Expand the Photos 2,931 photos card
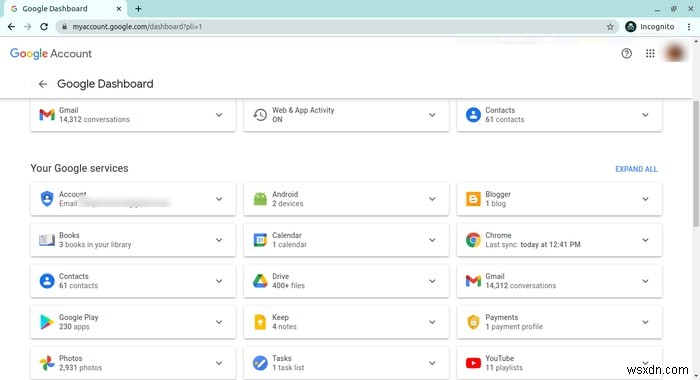Screen dimensions: 700x380 pos(219,363)
